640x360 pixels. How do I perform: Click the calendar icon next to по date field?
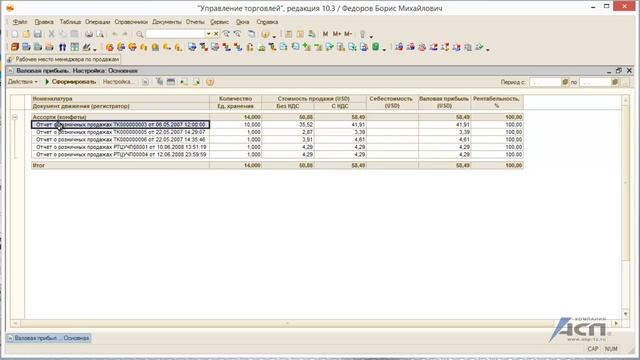pyautogui.click(x=615, y=82)
